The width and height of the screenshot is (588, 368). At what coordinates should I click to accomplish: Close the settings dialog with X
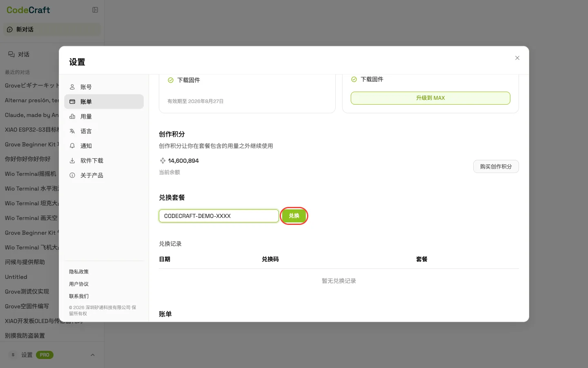[517, 58]
